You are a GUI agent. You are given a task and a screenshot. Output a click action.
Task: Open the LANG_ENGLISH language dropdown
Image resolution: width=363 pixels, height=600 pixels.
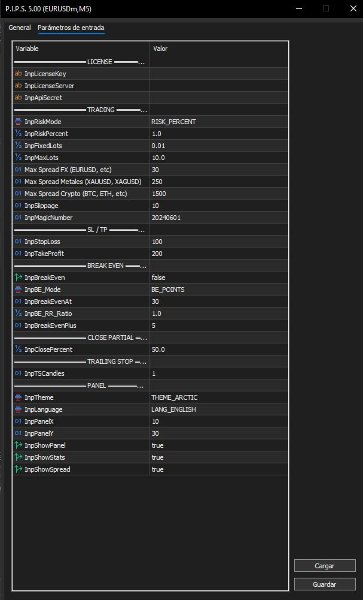pos(218,409)
